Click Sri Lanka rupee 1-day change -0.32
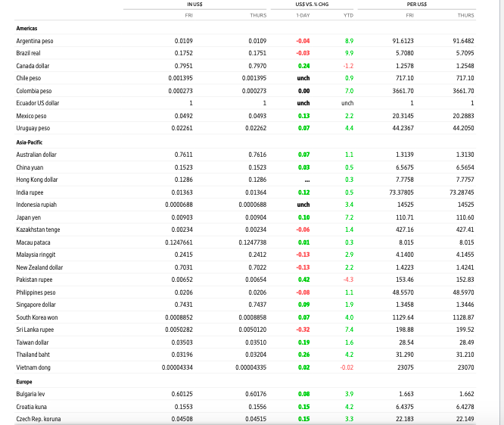This screenshot has height=425, width=504. pos(303,330)
